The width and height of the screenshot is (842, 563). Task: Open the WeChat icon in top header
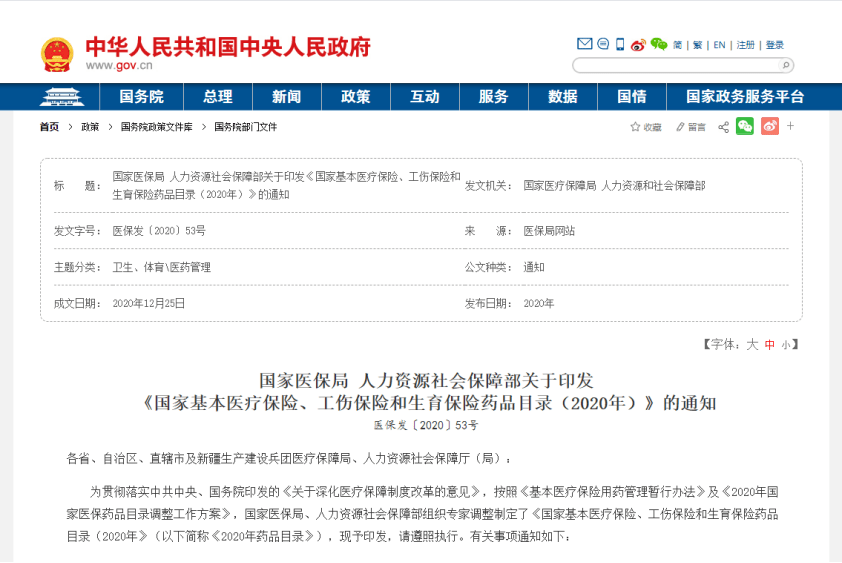pos(659,44)
